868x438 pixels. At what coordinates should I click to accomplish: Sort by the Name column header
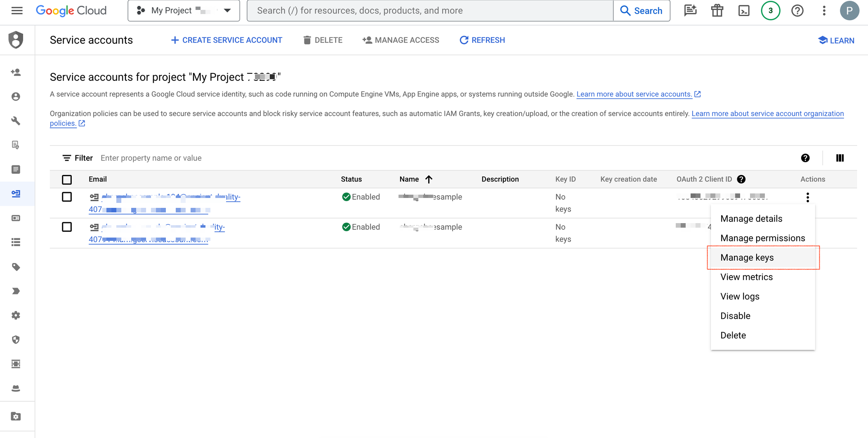(409, 179)
